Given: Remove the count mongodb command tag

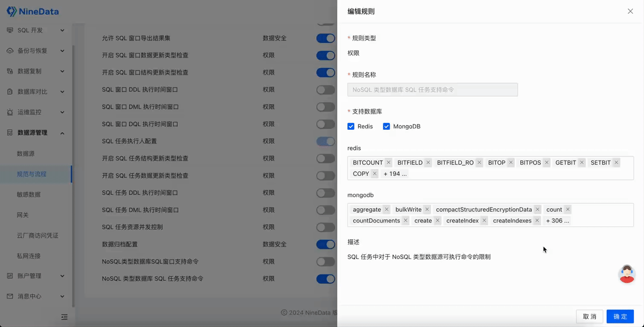Looking at the screenshot, I should click(x=568, y=210).
